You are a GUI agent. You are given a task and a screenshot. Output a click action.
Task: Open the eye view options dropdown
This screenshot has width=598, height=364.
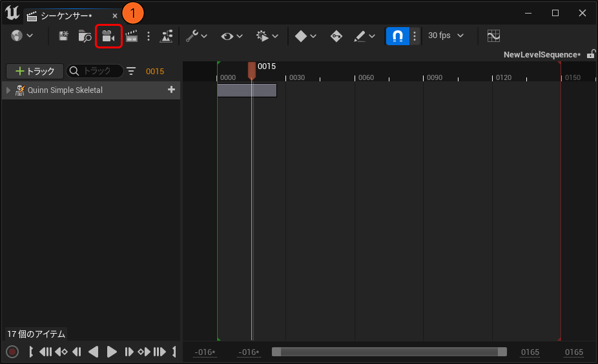click(x=231, y=36)
